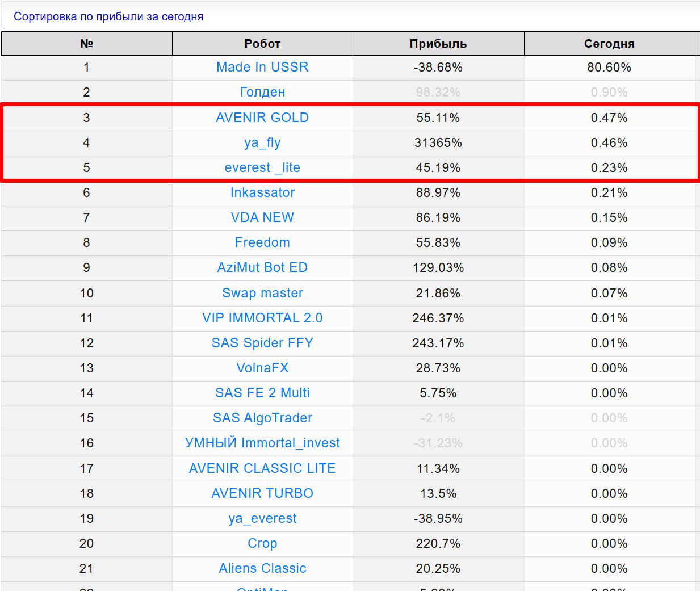Click the № column header

click(x=86, y=44)
